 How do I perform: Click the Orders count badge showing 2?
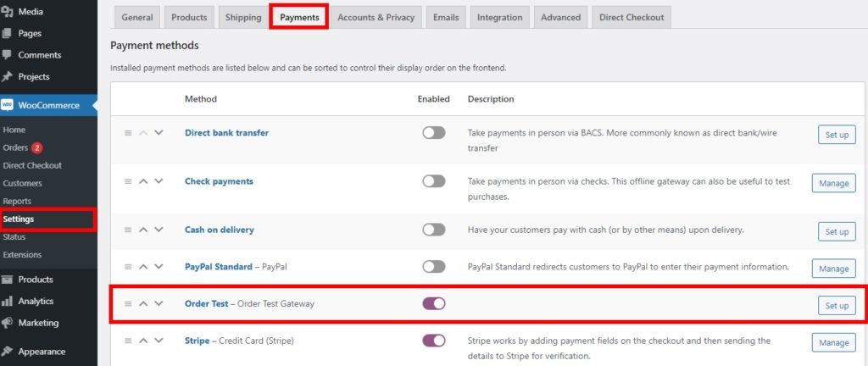tap(36, 147)
